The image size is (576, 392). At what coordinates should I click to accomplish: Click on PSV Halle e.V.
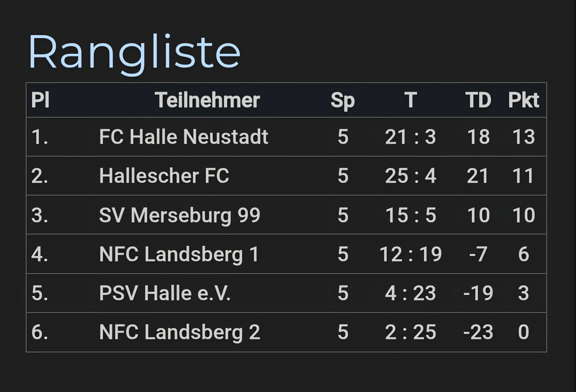(165, 293)
